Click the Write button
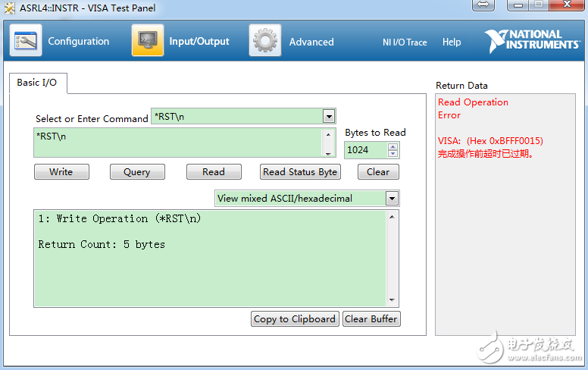 61,172
